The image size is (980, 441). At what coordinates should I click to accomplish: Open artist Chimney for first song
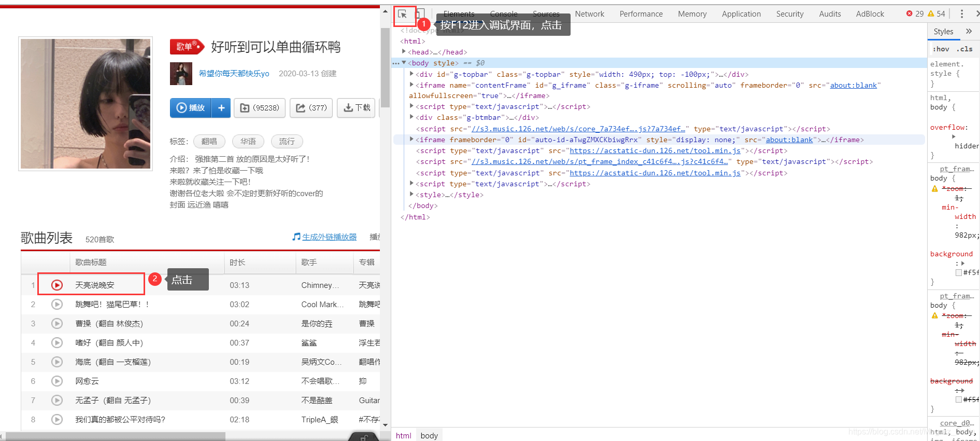click(320, 285)
